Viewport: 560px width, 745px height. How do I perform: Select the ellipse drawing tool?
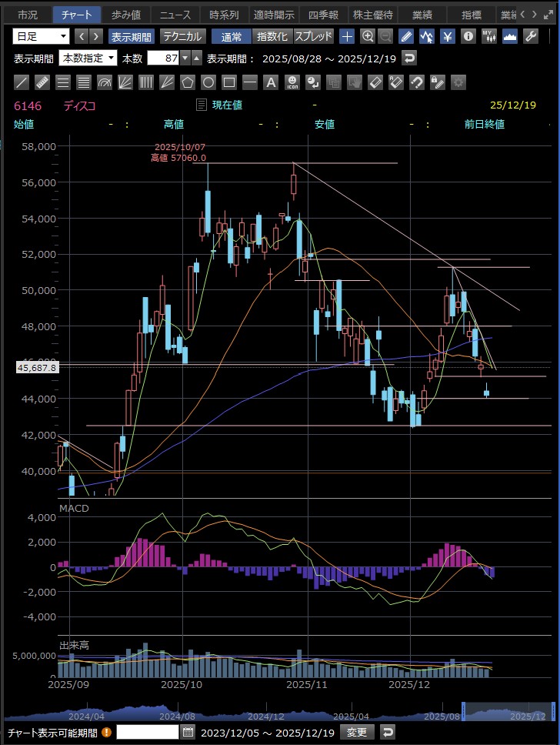[208, 82]
